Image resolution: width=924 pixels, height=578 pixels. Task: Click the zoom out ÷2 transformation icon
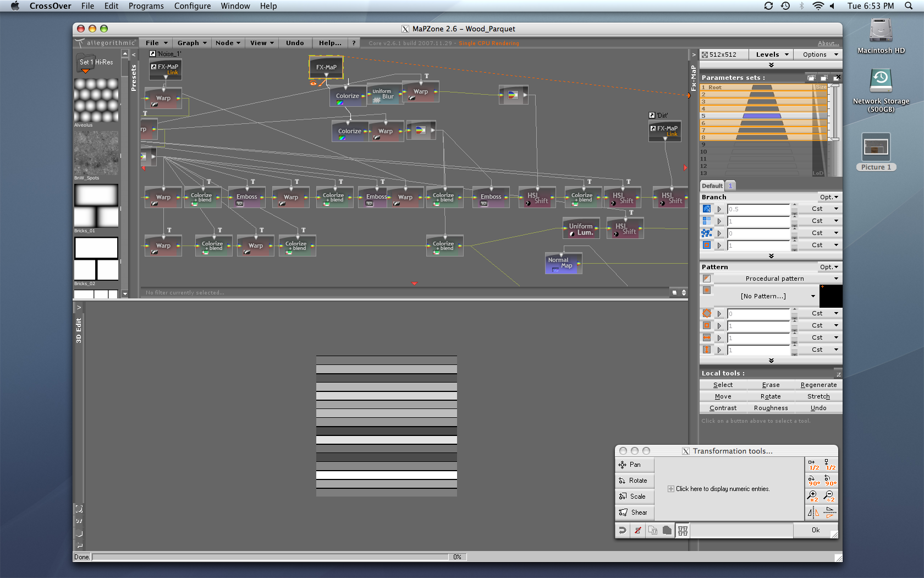pos(829,497)
